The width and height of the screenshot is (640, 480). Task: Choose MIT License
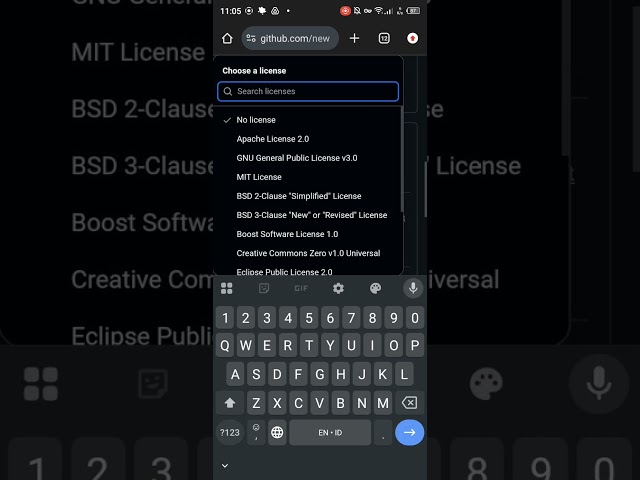pos(308,177)
